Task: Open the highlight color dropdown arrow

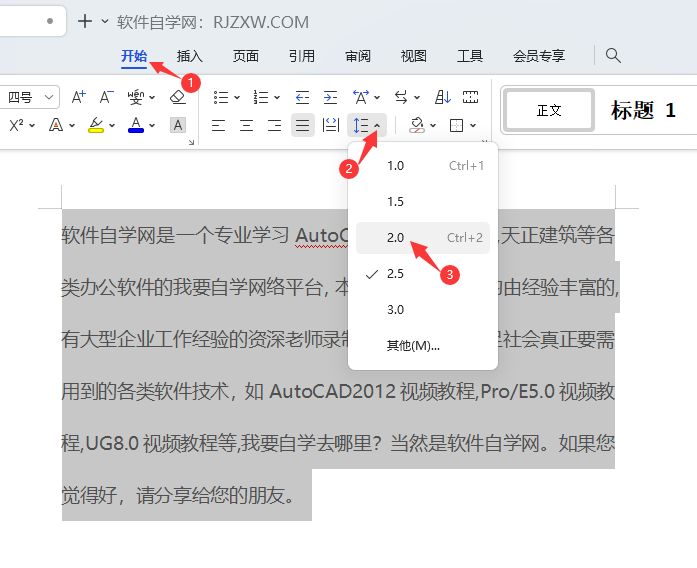Action: click(112, 126)
